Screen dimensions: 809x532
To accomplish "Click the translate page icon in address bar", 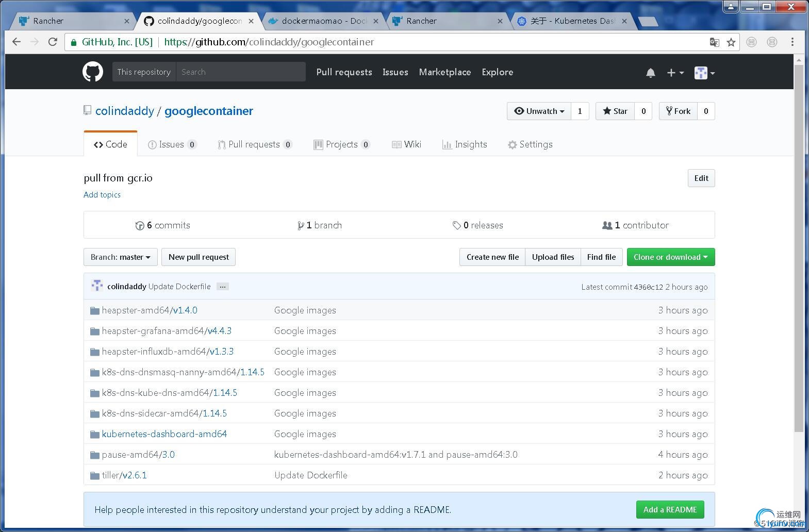I will click(x=715, y=42).
